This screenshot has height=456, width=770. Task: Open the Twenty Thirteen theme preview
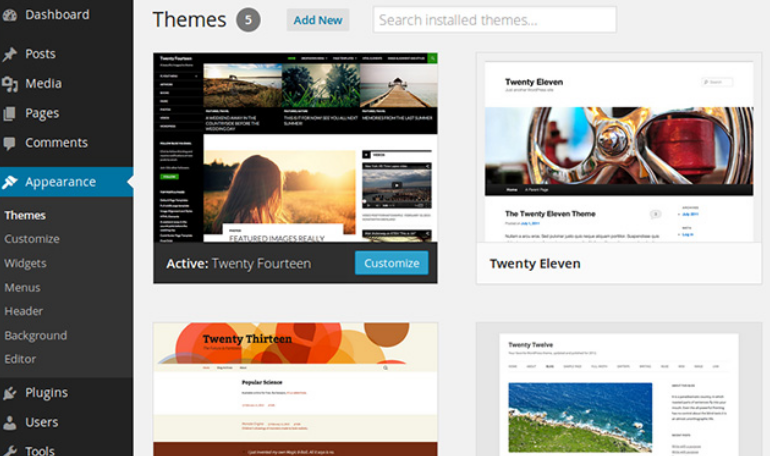295,390
